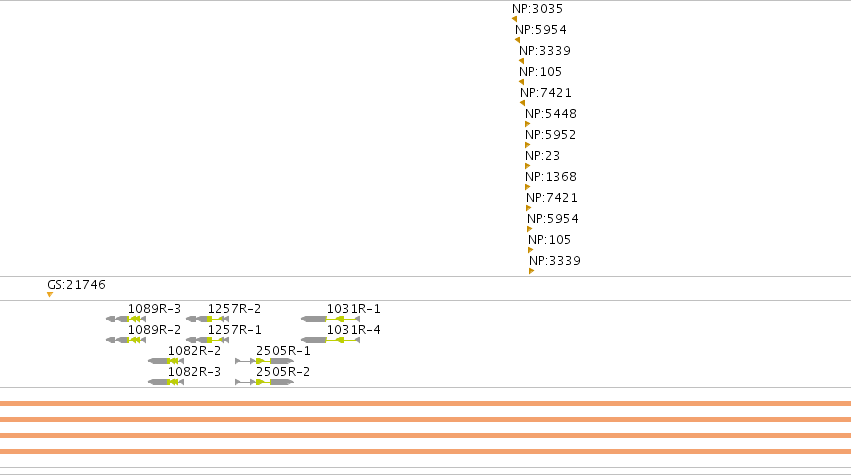The width and height of the screenshot is (851, 475).
Task: Select the arrow marker below NP:5952
Action: coord(528,145)
